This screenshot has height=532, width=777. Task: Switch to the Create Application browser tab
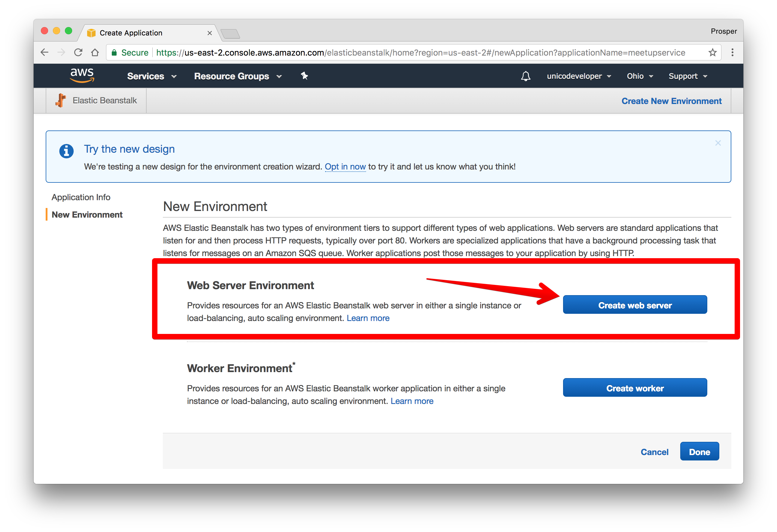131,33
